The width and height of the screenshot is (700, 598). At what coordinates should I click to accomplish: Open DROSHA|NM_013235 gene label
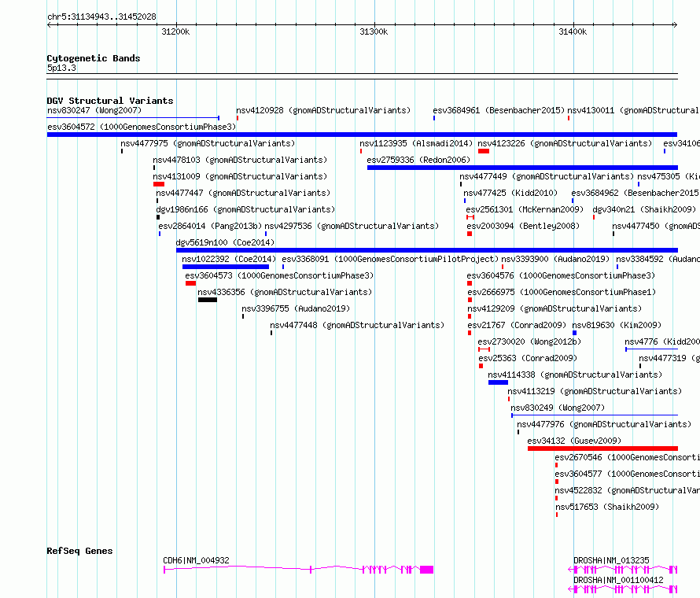(x=611, y=560)
